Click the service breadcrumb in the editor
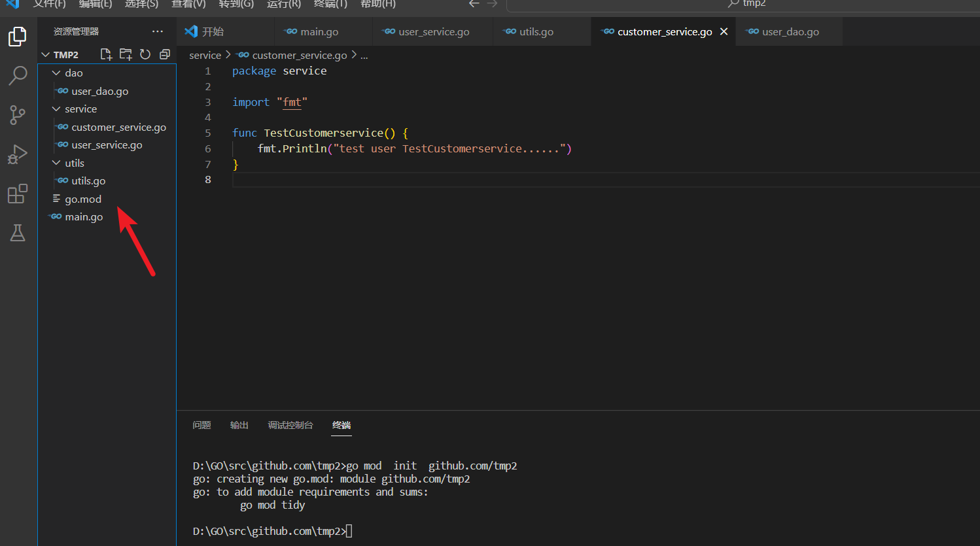980x546 pixels. (205, 56)
